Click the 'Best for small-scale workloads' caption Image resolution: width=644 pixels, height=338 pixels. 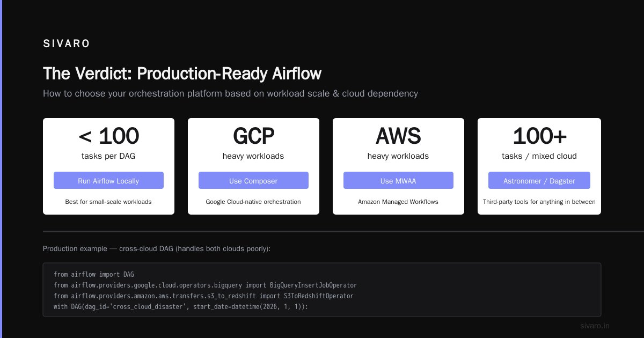pyautogui.click(x=108, y=202)
